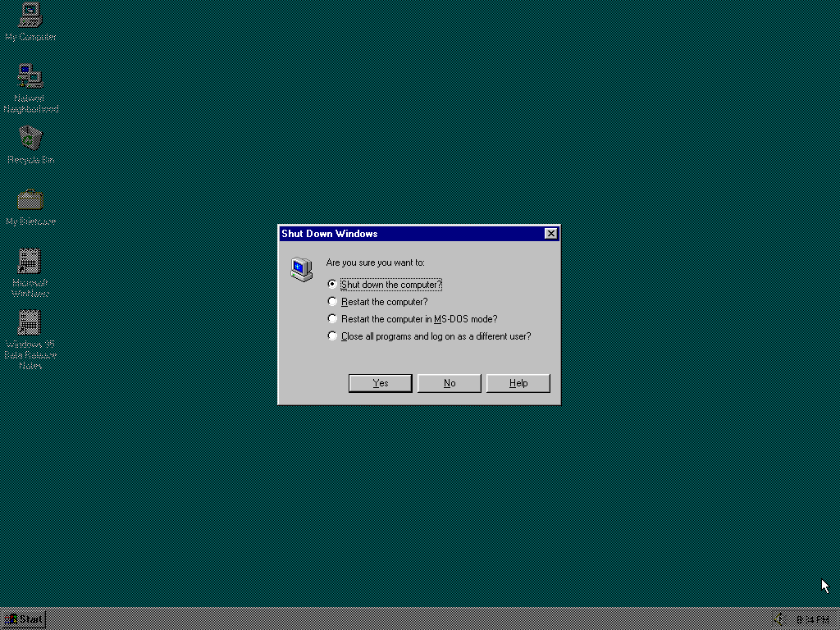Open the Start menu
Screen dimensions: 840x630
(24, 619)
